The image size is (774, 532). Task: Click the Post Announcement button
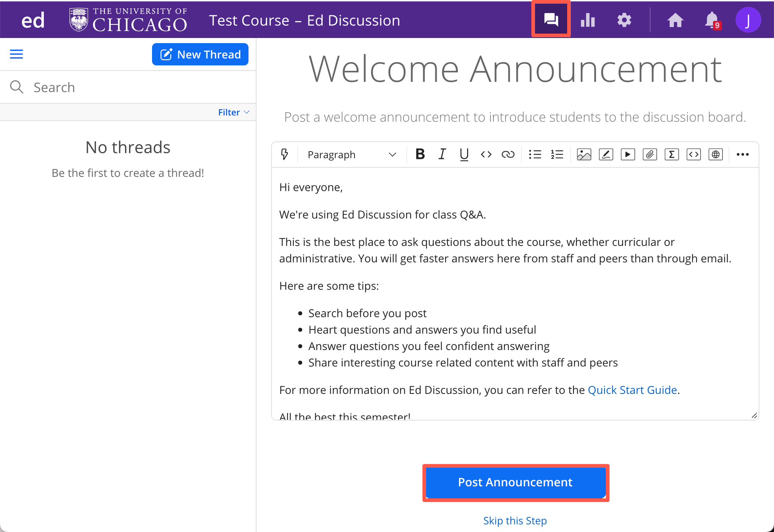[x=515, y=482]
